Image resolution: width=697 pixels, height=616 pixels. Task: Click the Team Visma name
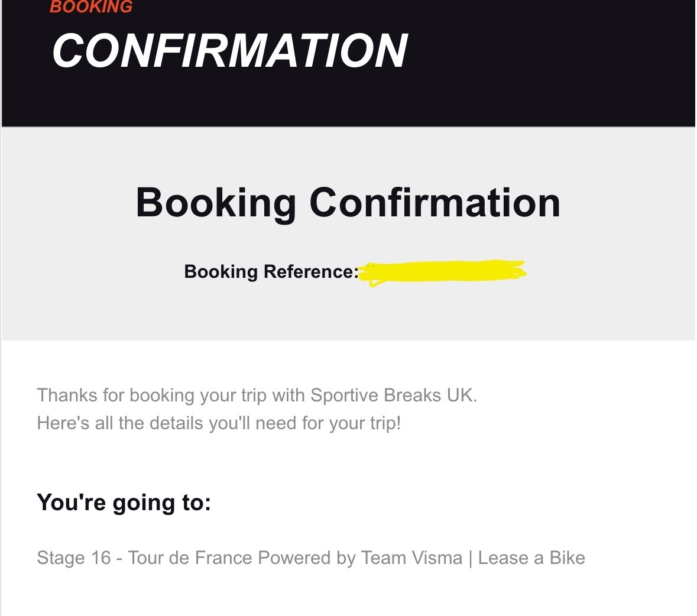coord(411,558)
